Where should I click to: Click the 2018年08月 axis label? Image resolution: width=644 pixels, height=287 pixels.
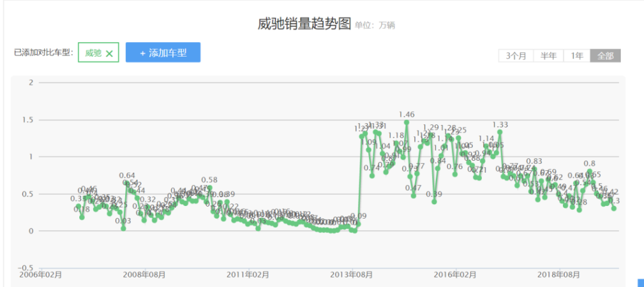click(559, 274)
